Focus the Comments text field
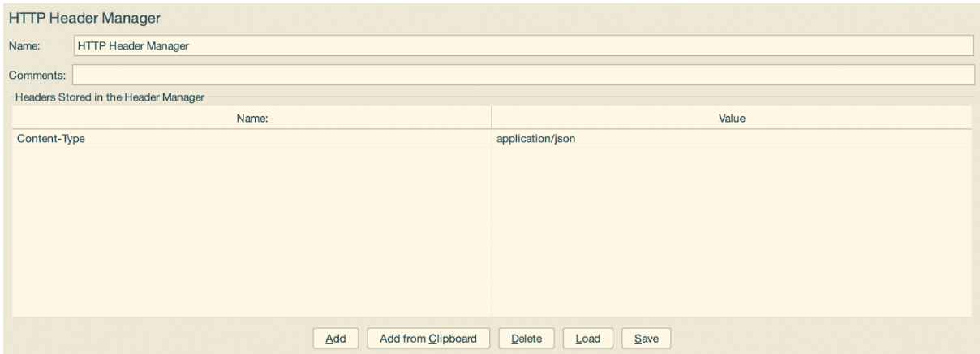Screen dimensions: 980x354 pyautogui.click(x=522, y=75)
